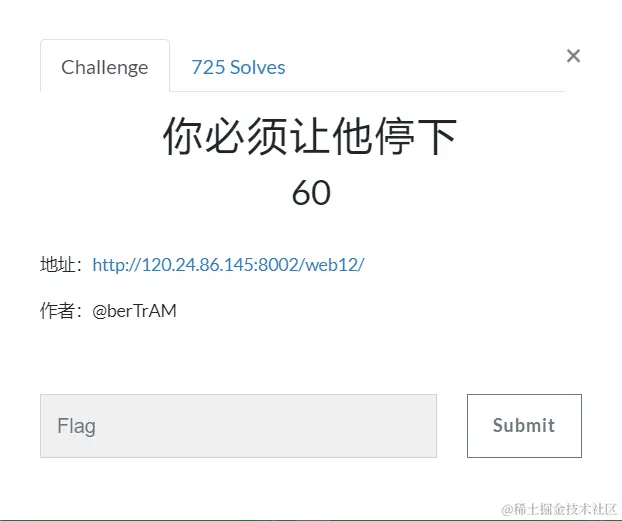622x521 pixels.
Task: Focus the Flag input field
Action: coord(238,426)
